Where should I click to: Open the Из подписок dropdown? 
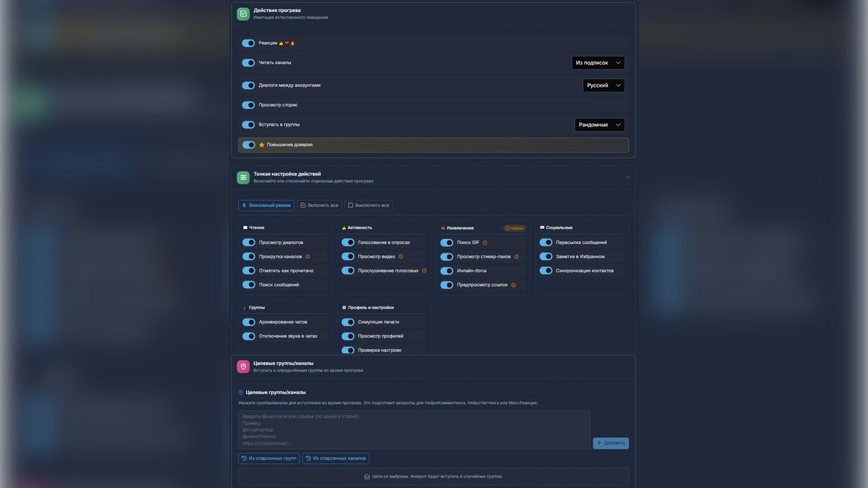598,63
